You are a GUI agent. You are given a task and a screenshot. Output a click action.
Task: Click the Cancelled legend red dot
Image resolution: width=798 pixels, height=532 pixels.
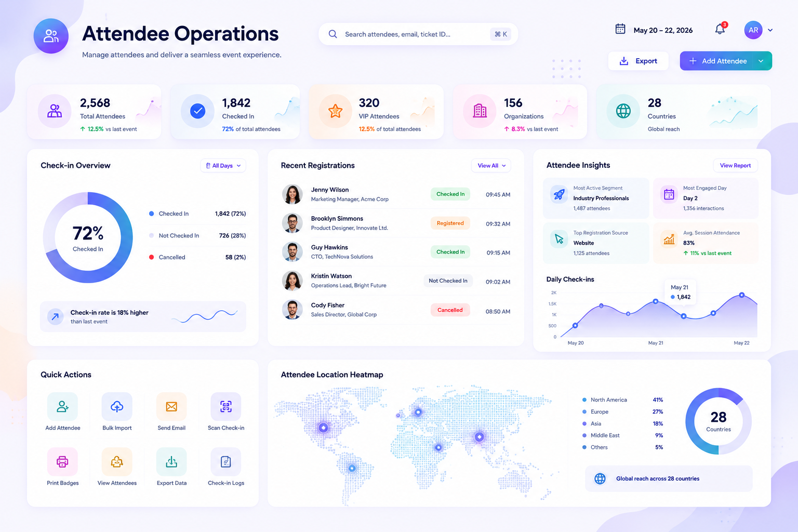pos(151,257)
